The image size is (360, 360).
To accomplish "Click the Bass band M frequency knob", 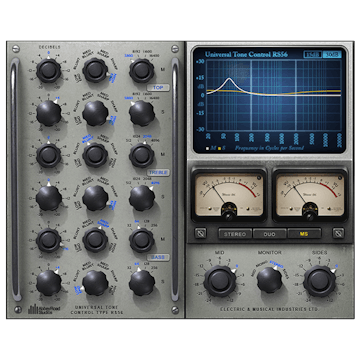I will point(142,240).
